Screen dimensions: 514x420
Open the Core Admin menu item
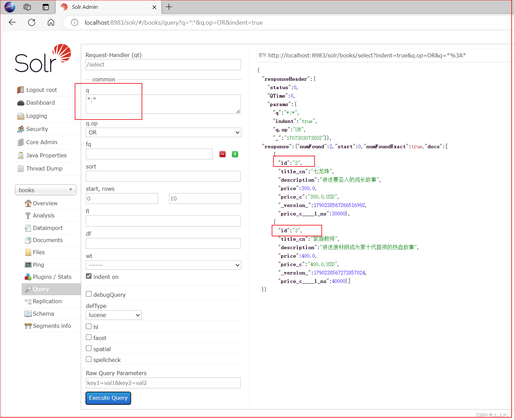[42, 142]
